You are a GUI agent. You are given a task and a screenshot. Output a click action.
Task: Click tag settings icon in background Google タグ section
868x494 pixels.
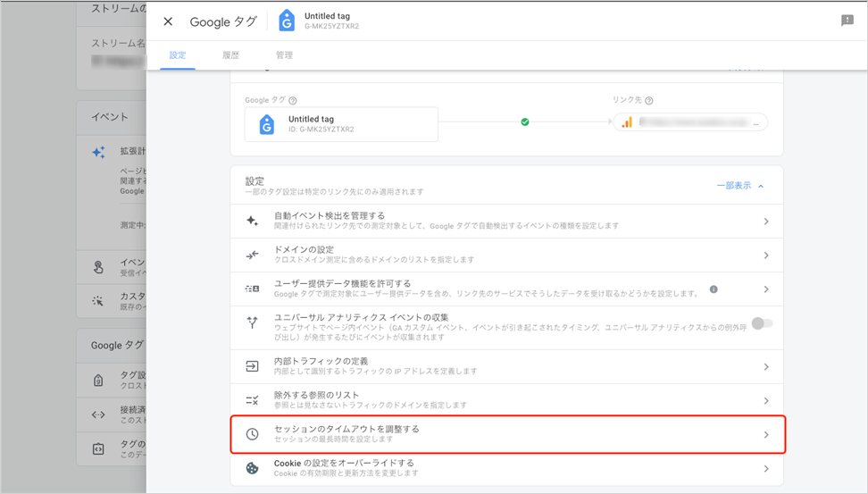[98, 380]
